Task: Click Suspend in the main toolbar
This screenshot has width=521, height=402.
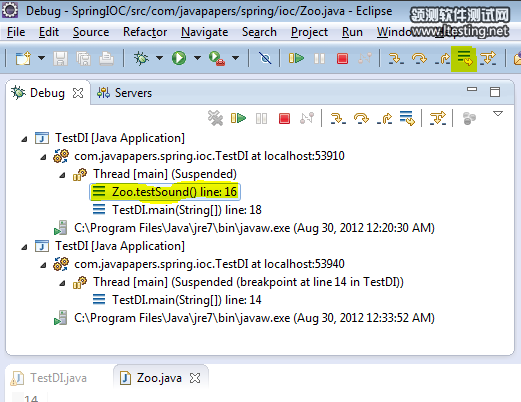Action: tap(319, 59)
